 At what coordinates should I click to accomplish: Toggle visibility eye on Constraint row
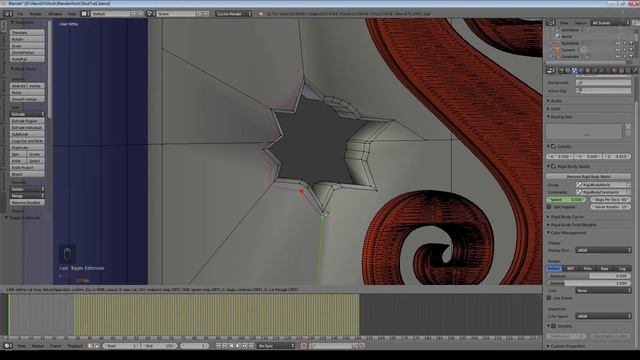coord(618,56)
